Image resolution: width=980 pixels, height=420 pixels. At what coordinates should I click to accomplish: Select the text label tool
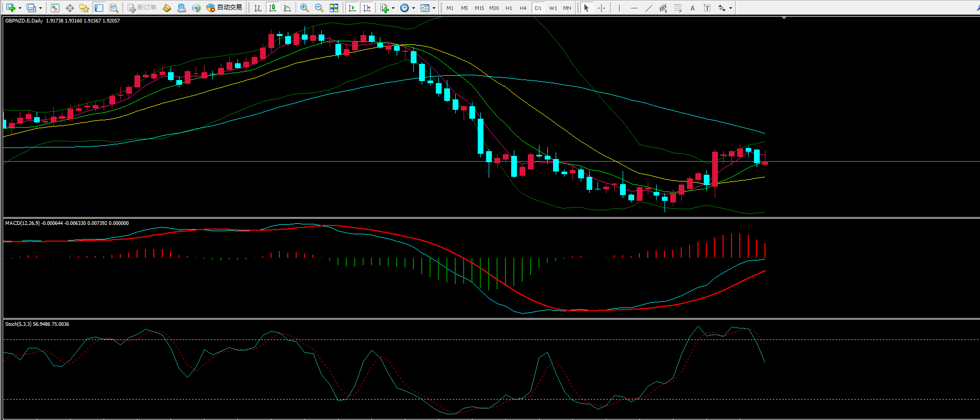pyautogui.click(x=692, y=8)
